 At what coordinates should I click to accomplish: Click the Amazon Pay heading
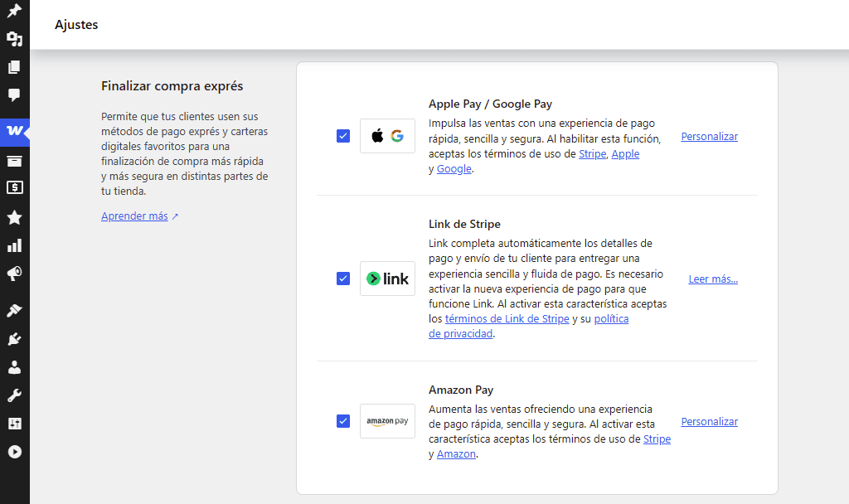461,390
